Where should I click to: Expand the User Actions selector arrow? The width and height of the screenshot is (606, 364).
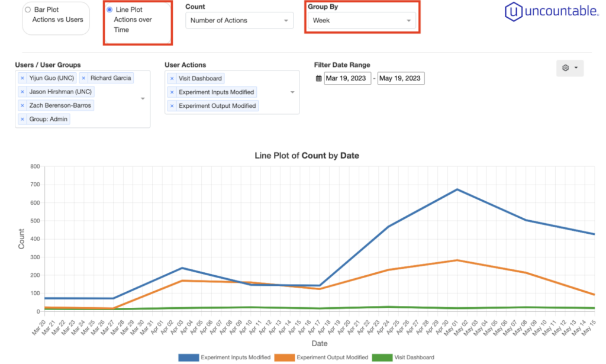point(292,92)
